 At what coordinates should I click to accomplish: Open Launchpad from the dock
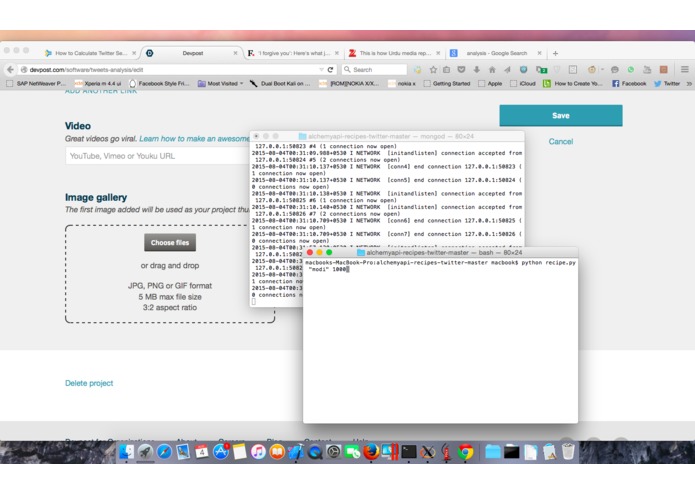tap(145, 452)
